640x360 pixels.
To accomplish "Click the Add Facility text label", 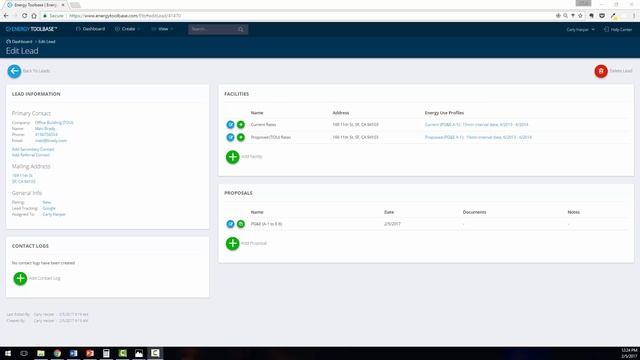I will point(252,157).
